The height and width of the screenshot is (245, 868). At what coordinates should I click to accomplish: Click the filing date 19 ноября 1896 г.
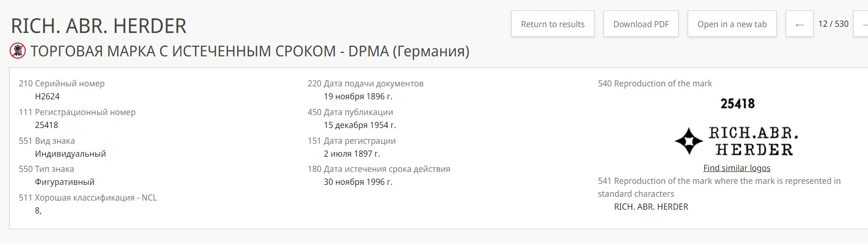[358, 96]
